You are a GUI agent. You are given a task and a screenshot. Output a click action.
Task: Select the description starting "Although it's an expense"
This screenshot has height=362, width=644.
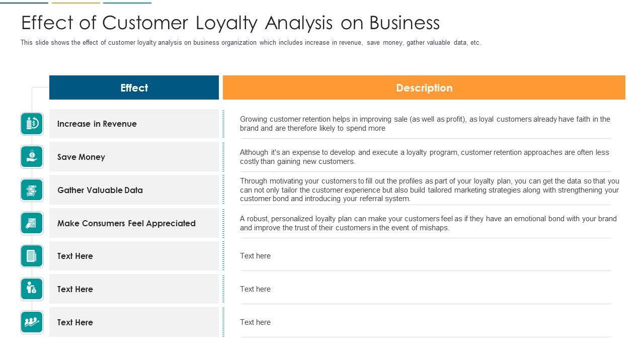click(x=424, y=157)
